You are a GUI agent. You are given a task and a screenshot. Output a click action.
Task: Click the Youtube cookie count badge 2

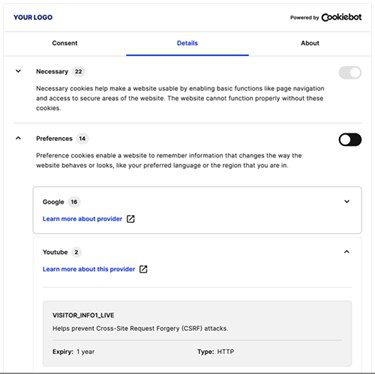click(76, 252)
